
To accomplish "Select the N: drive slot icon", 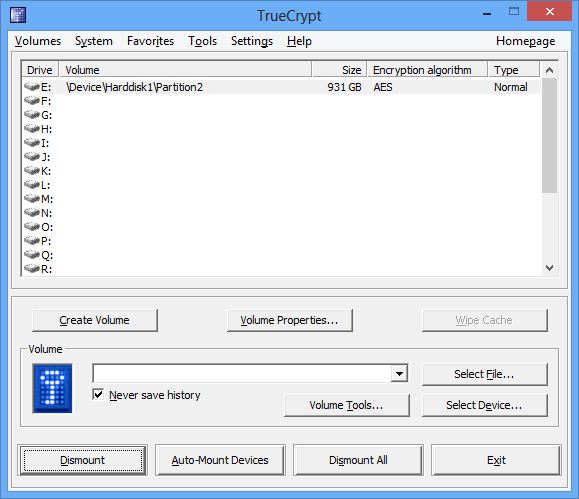I will pos(32,213).
